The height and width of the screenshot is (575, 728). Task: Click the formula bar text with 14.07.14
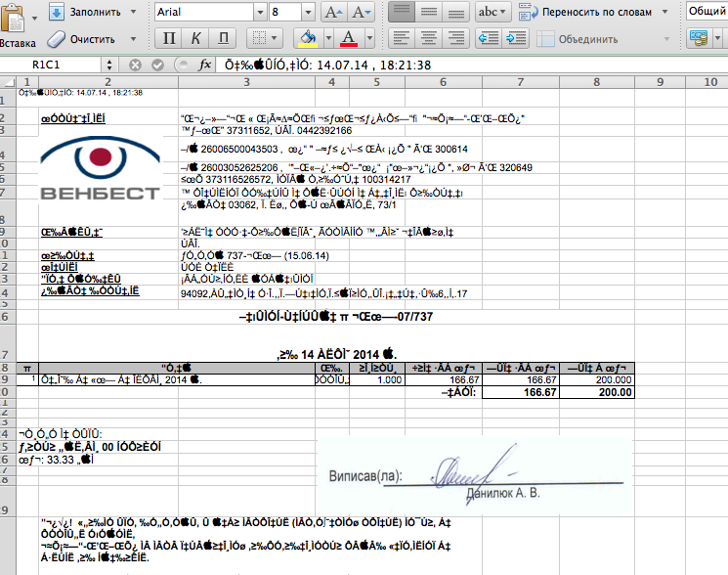(x=327, y=65)
